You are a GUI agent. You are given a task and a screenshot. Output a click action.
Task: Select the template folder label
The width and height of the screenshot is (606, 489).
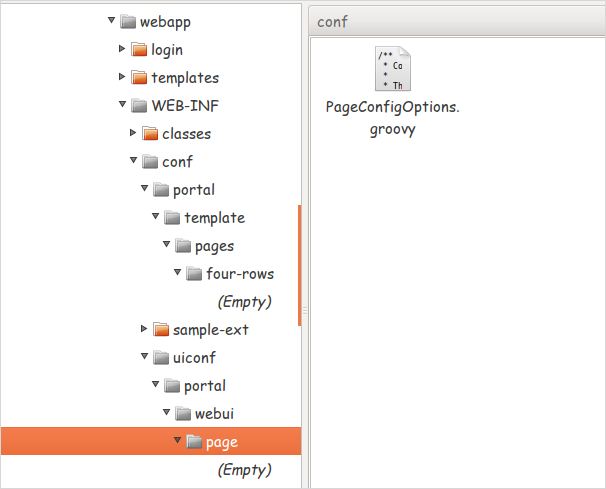coord(214,218)
